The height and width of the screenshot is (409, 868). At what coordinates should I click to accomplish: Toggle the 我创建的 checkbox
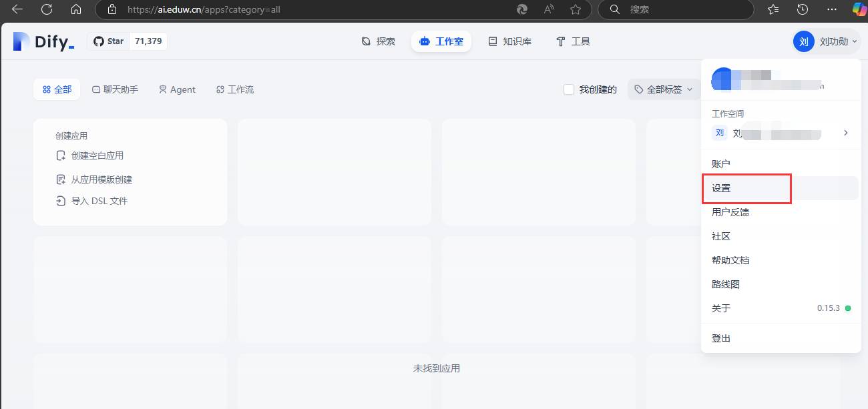pos(569,89)
